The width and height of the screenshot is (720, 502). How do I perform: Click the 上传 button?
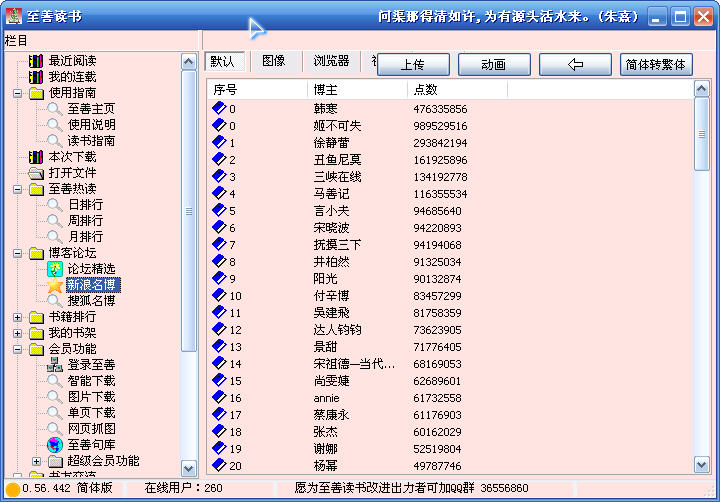click(413, 64)
